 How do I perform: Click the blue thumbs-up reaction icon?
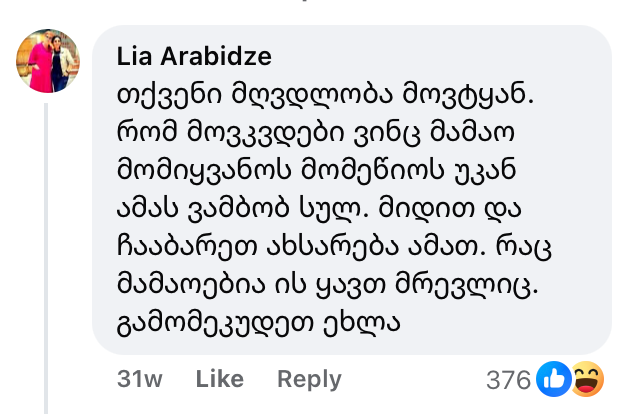(550, 379)
